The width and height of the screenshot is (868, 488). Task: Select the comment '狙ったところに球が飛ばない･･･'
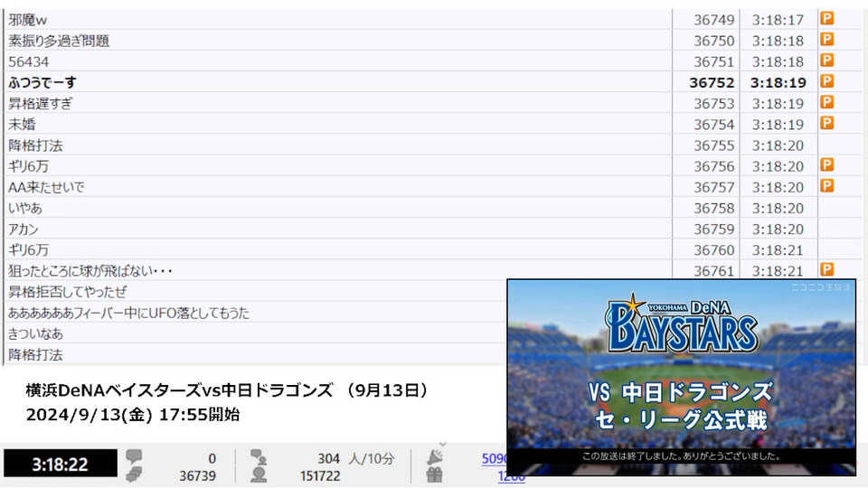coord(337,270)
